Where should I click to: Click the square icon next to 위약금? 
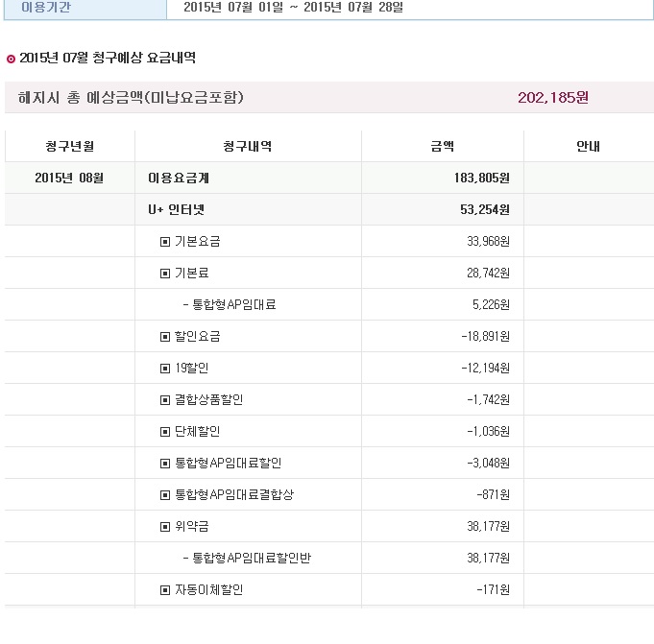(165, 527)
